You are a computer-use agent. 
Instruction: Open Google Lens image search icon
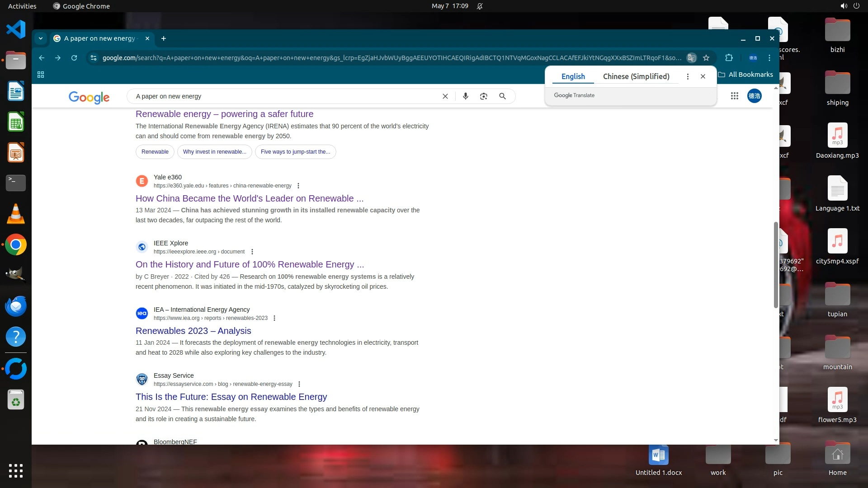coord(483,96)
